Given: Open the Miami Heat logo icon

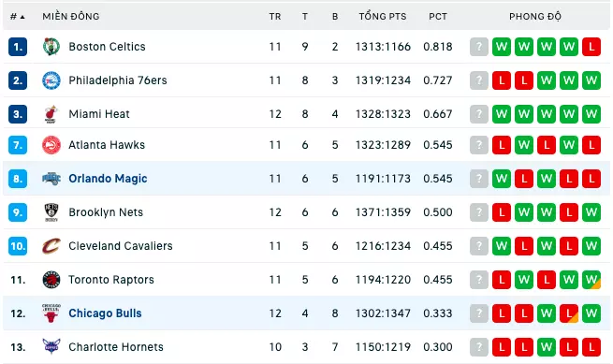Looking at the screenshot, I should click(x=51, y=114).
